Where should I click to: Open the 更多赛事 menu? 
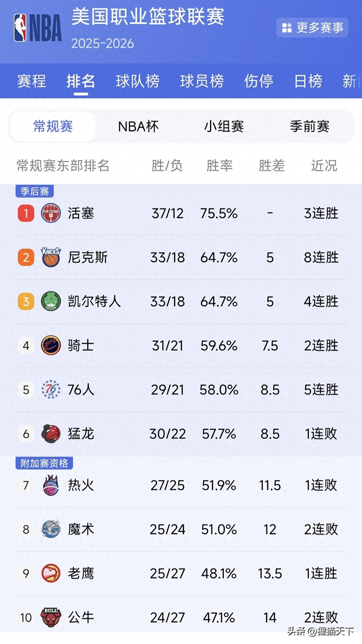[312, 28]
